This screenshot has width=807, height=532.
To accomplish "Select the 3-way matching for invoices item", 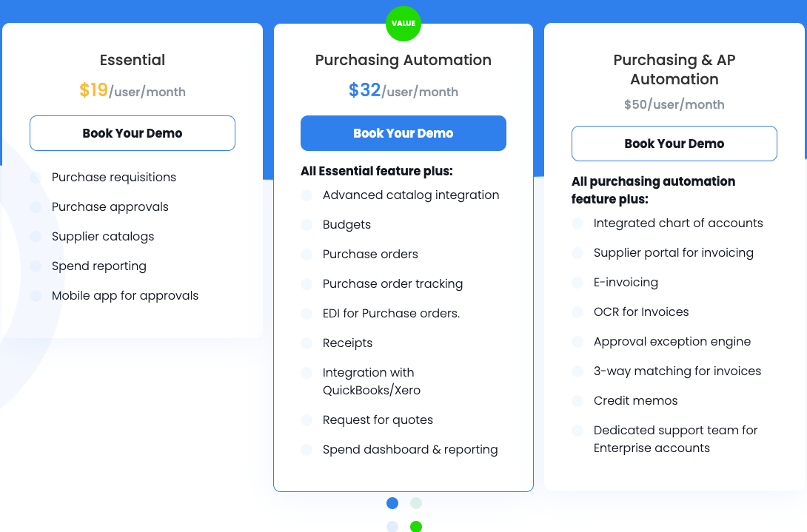I will [677, 371].
